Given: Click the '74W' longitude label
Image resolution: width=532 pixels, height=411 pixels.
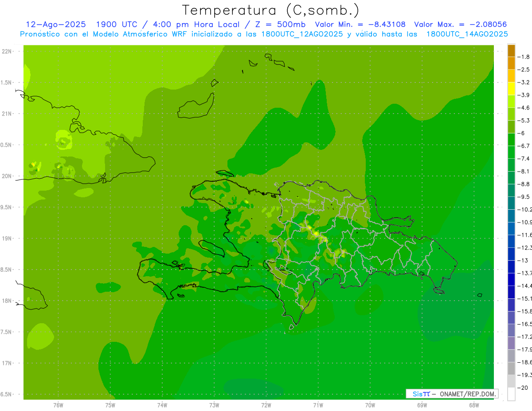Looking at the screenshot, I should coord(162,405).
